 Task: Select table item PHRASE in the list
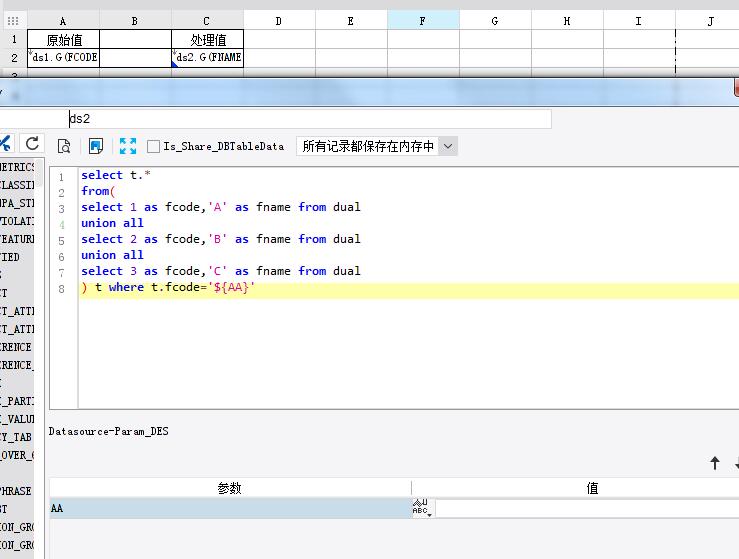16,491
